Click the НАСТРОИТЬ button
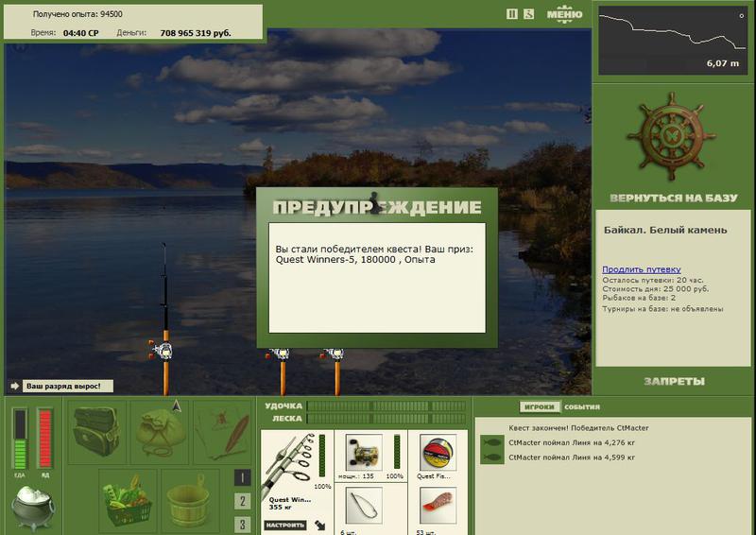The height and width of the screenshot is (535, 756). tap(285, 525)
